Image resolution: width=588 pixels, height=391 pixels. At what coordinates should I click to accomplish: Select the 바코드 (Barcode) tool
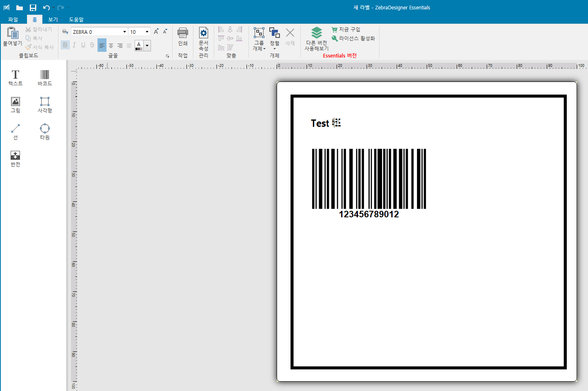[x=45, y=77]
